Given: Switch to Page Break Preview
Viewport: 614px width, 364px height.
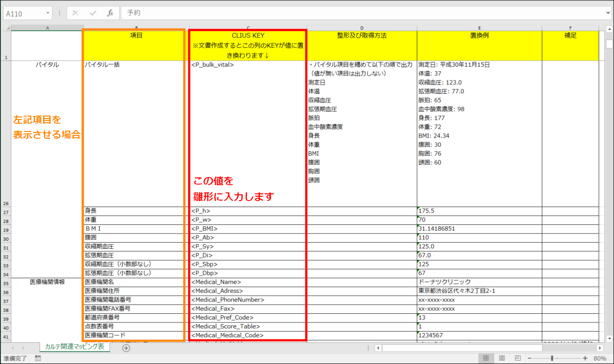Looking at the screenshot, I should 517,358.
